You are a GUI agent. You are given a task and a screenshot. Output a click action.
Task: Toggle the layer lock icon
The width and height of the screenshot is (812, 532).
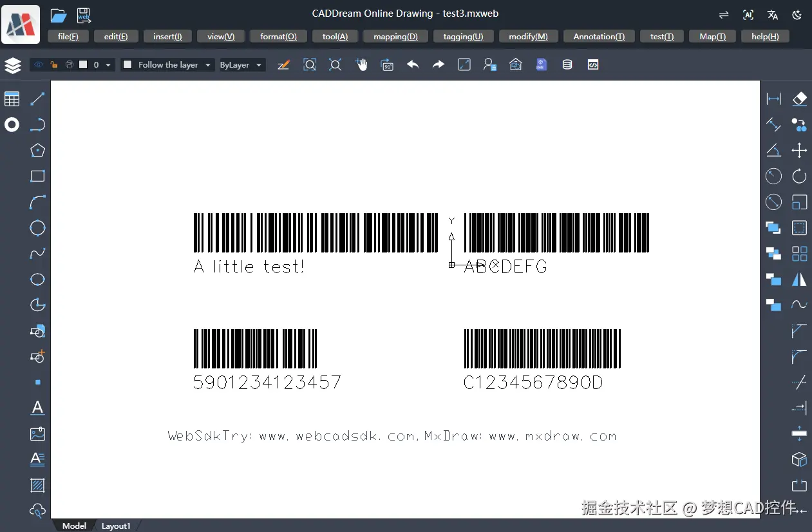pos(54,65)
